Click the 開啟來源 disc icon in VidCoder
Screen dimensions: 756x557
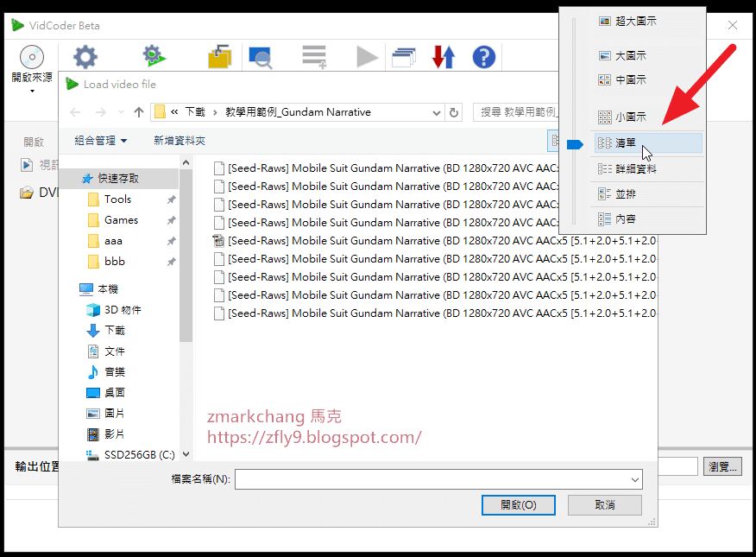click(x=32, y=57)
